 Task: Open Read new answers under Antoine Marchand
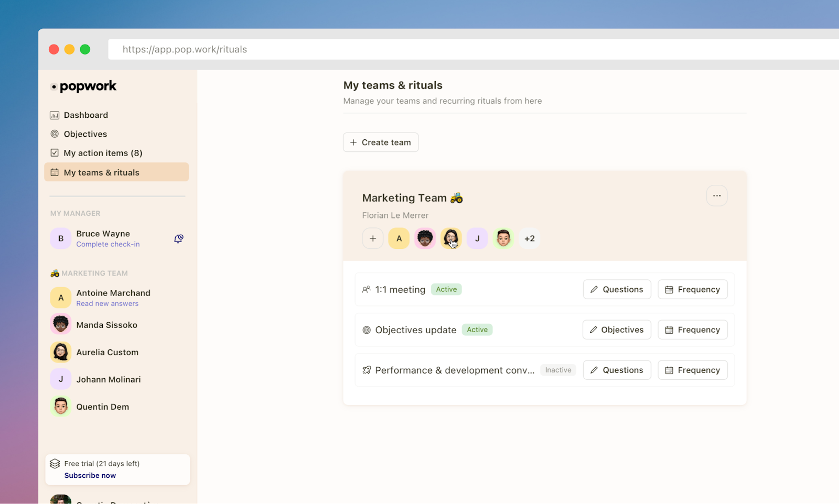(x=107, y=303)
